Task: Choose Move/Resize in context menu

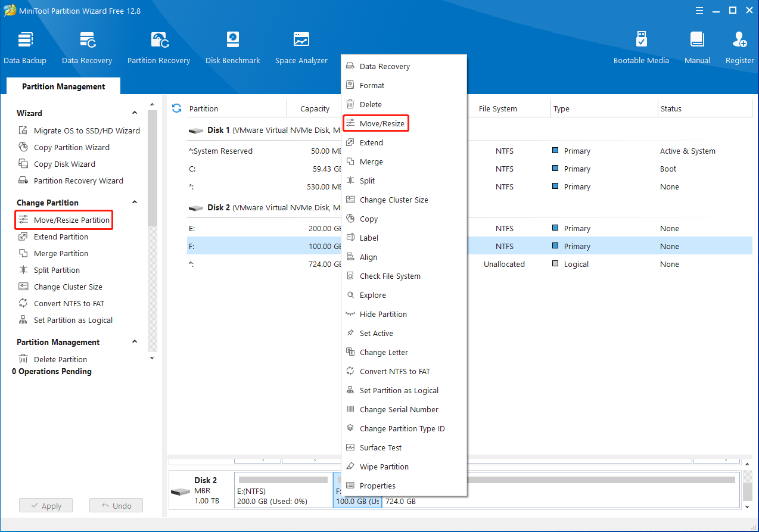Action: click(404, 123)
